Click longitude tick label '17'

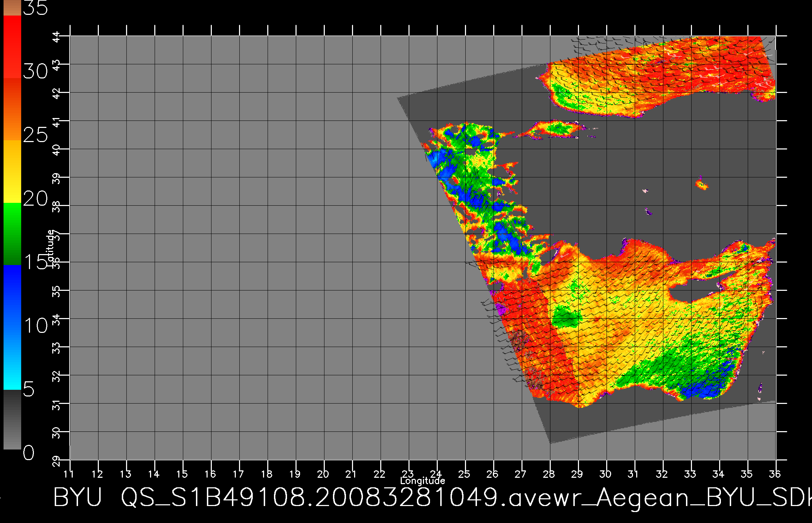click(x=238, y=474)
